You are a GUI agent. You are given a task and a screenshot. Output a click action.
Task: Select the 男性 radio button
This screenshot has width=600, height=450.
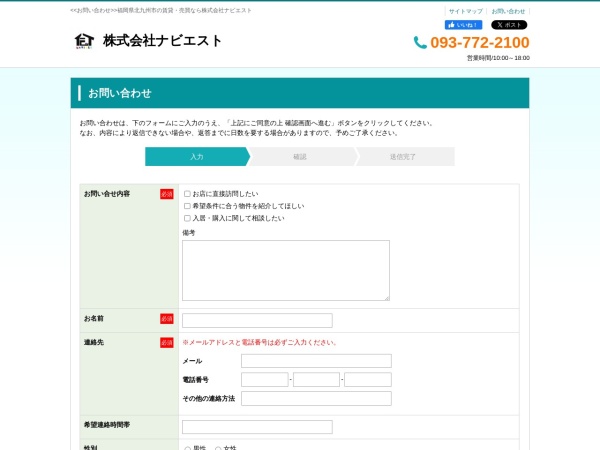click(x=188, y=448)
